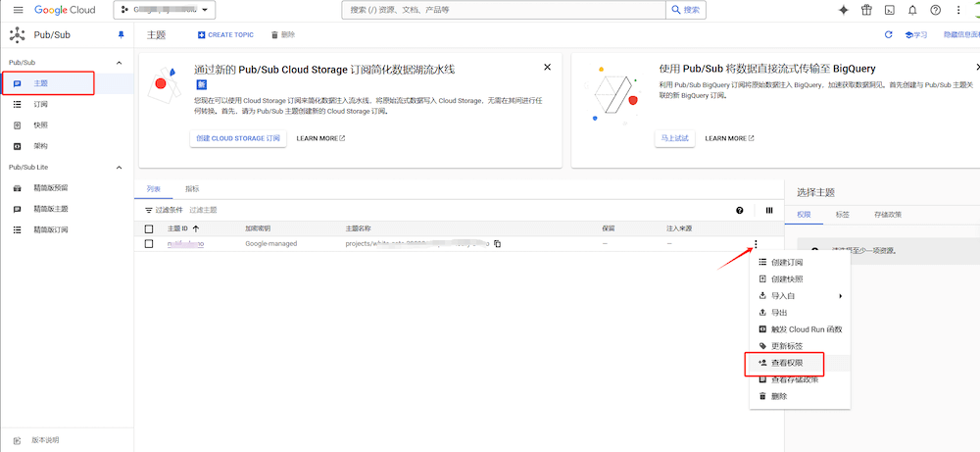Toggle the select-all header checkbox
The image size is (980, 452).
(x=149, y=228)
